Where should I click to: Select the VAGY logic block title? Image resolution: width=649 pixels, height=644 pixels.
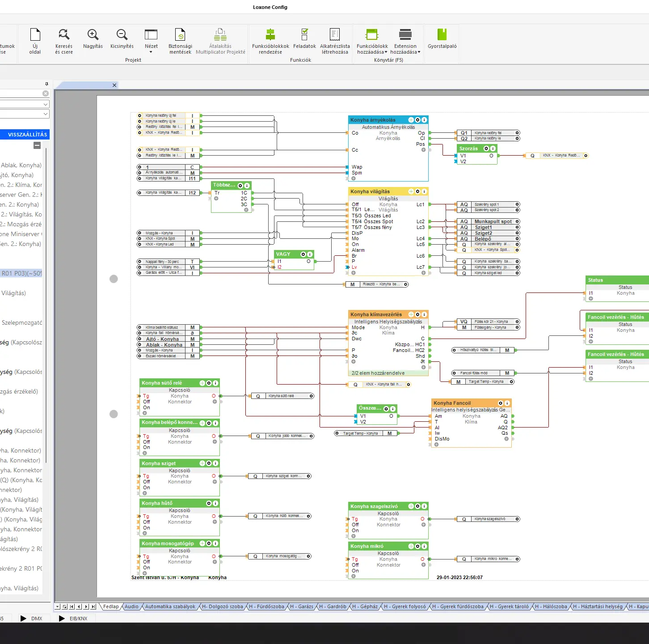283,254
